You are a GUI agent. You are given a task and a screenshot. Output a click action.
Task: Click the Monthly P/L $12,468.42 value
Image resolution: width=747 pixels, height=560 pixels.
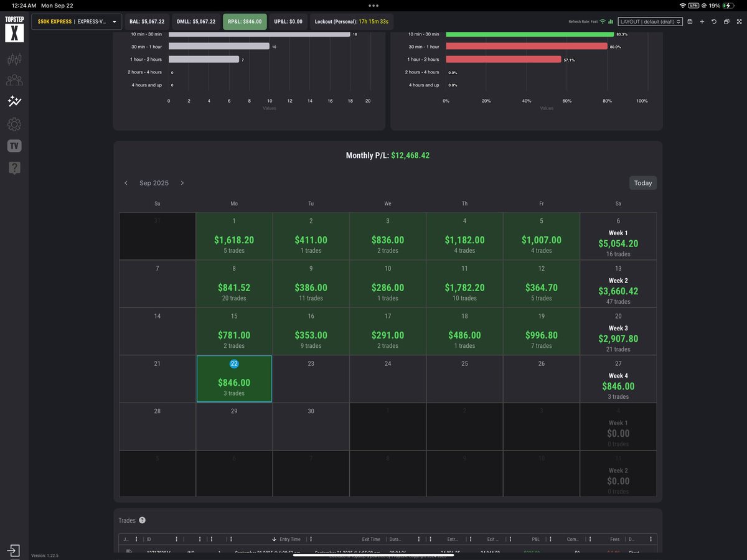pyautogui.click(x=410, y=156)
